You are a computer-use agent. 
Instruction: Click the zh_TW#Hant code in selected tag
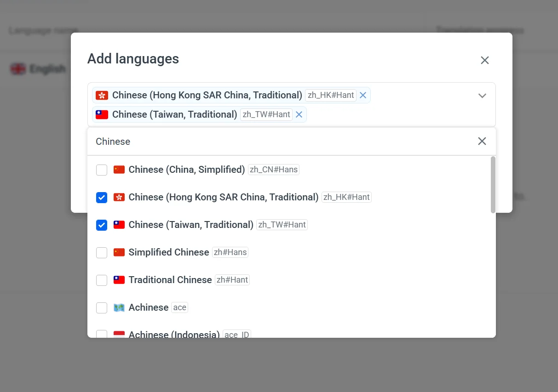(x=266, y=114)
